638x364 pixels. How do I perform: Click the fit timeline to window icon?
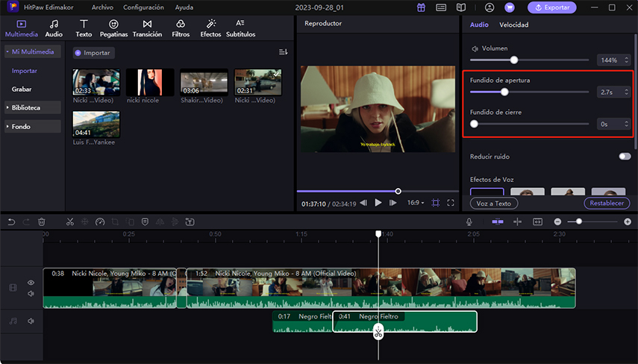tap(537, 222)
